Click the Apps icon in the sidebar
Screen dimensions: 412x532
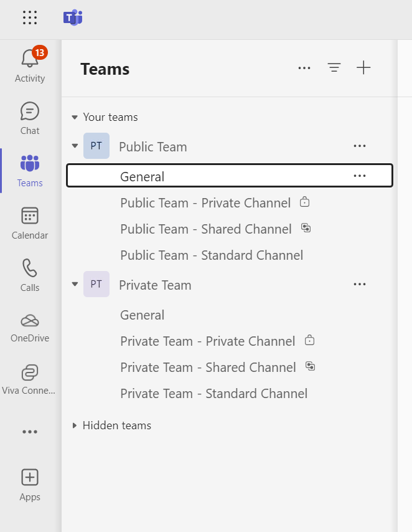(29, 484)
